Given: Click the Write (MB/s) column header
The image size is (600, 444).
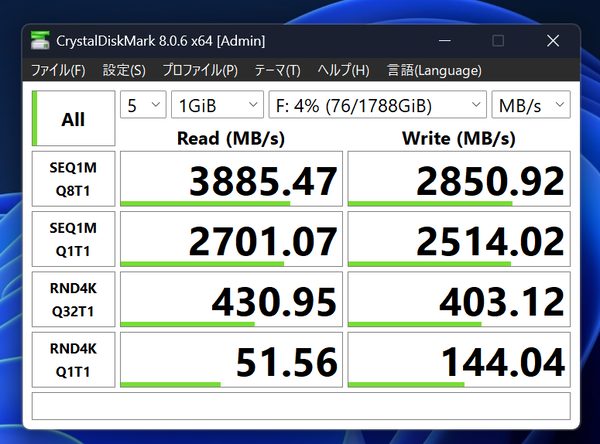Looking at the screenshot, I should point(459,138).
